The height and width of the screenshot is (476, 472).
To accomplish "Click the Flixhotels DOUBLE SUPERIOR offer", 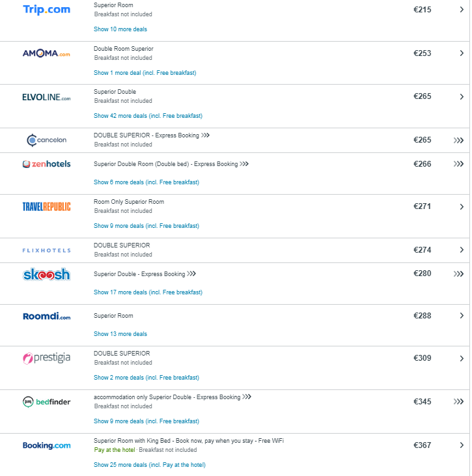I will coord(122,245).
